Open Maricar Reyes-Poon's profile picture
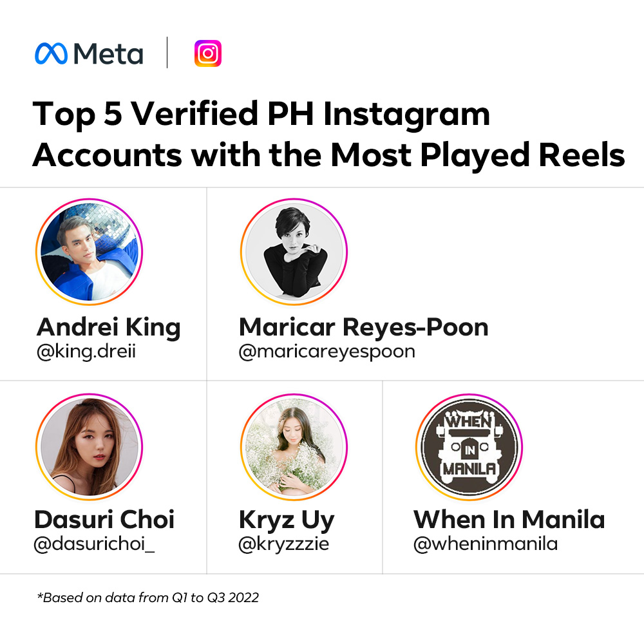Viewport: 644px width, 644px height. [294, 252]
